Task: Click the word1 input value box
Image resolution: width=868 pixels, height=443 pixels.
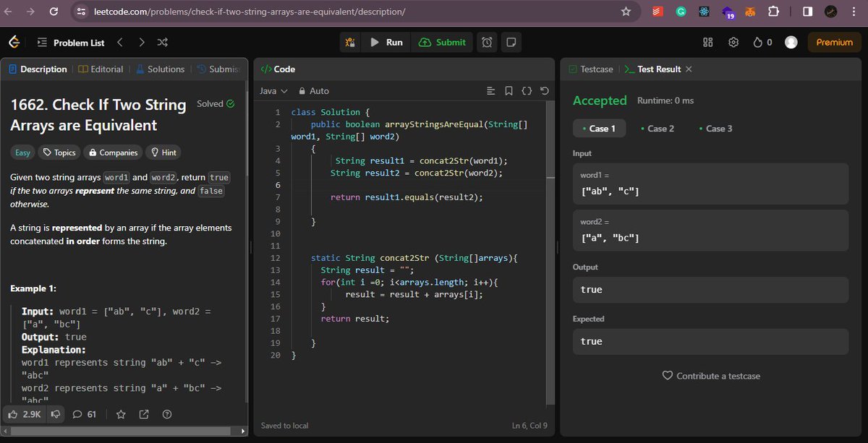Action: point(710,184)
